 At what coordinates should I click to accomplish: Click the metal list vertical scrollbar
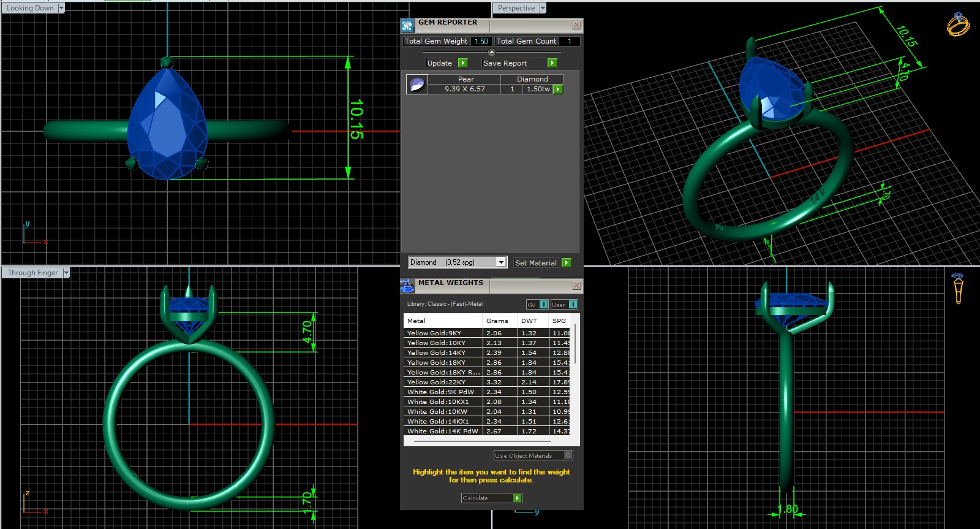tap(576, 343)
